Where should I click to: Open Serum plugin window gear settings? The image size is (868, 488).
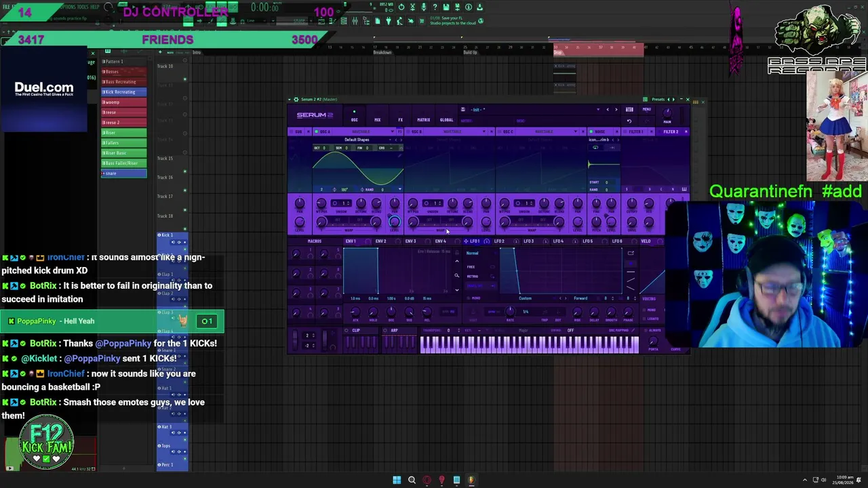[296, 100]
